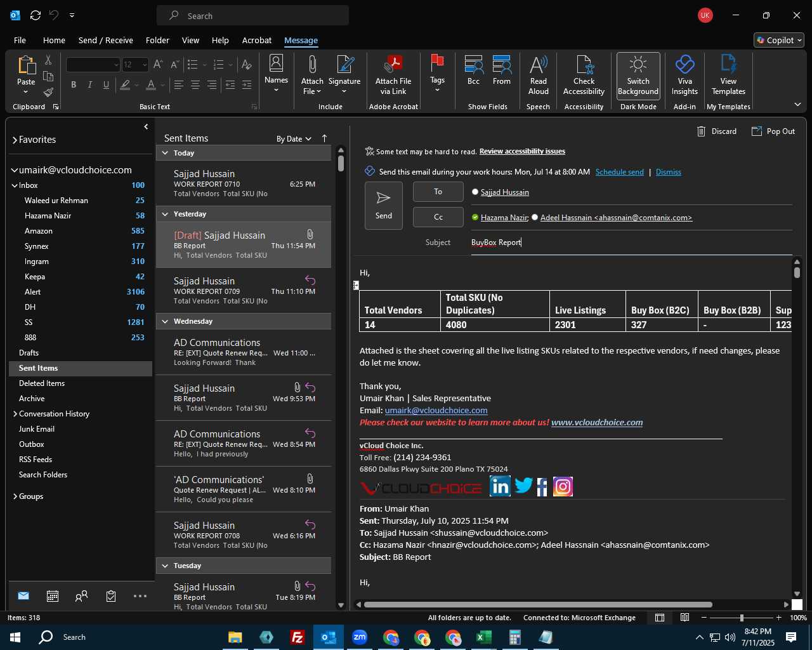This screenshot has height=650, width=812.
Task: Toggle Switch Background dark mode
Action: (x=638, y=76)
